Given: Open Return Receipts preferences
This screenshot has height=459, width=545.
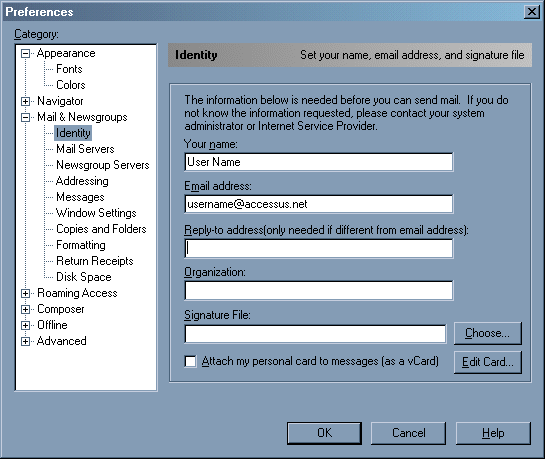Looking at the screenshot, I should click(x=95, y=261).
